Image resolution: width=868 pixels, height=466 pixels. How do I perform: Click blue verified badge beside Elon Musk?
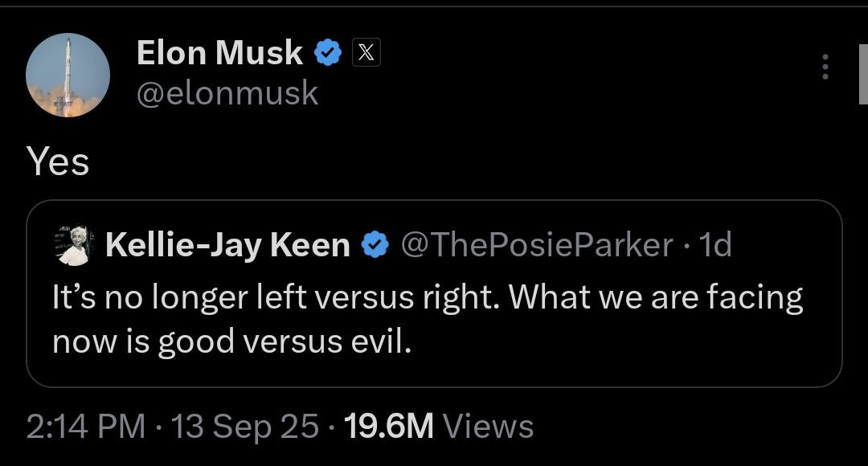click(328, 53)
